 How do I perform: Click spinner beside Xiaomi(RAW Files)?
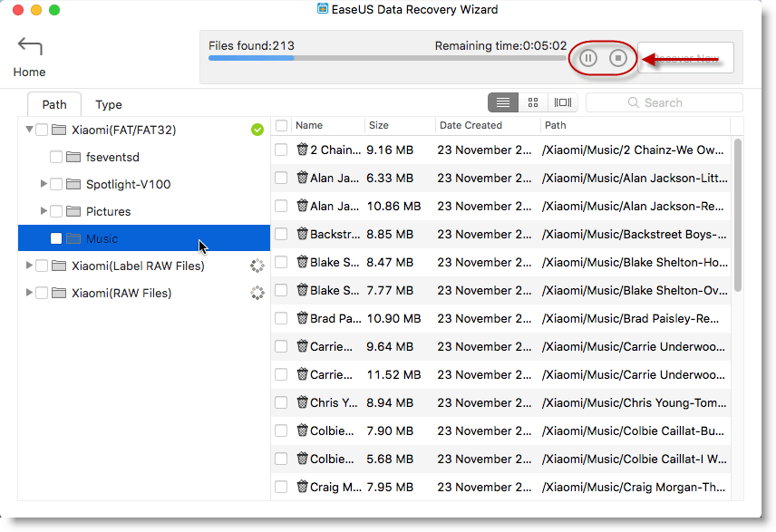[x=257, y=293]
